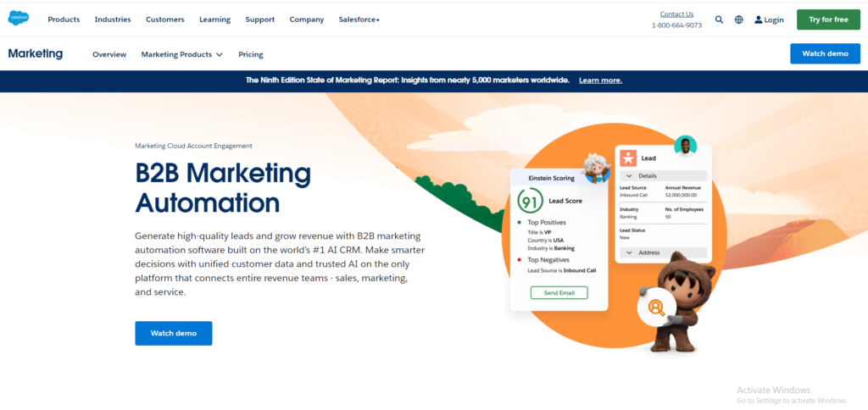This screenshot has height=410, width=868.
Task: Go to the Overview tab
Action: pos(109,54)
